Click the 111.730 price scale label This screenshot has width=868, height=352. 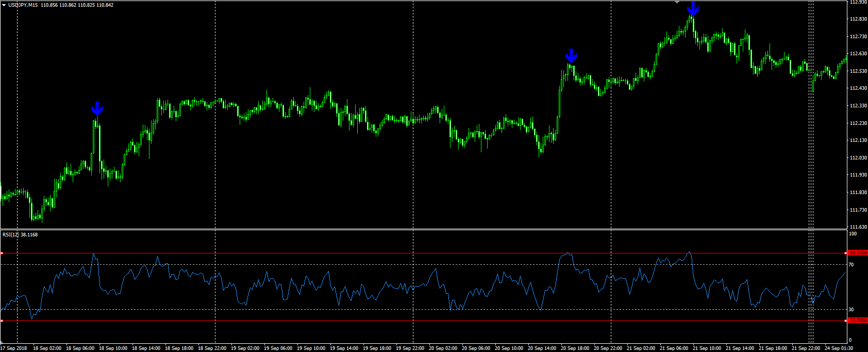pos(858,210)
